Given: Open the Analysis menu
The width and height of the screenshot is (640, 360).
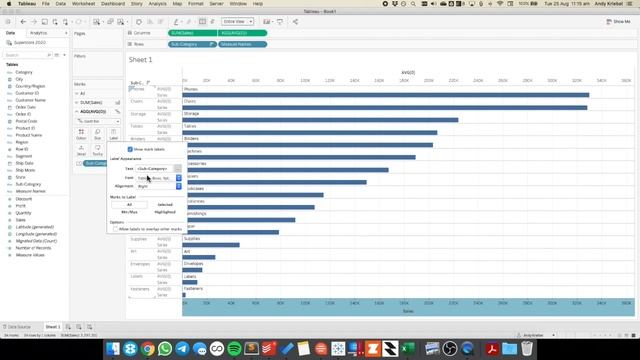Looking at the screenshot, I should [158, 4].
